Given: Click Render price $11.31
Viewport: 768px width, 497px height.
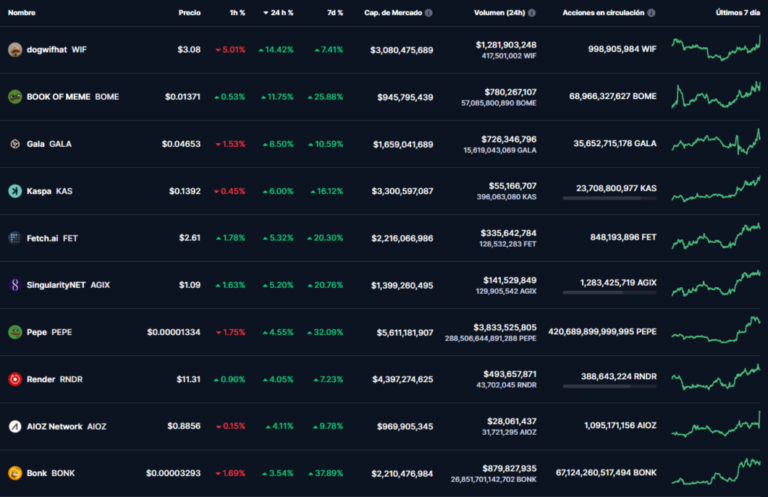Looking at the screenshot, I should pos(189,379).
